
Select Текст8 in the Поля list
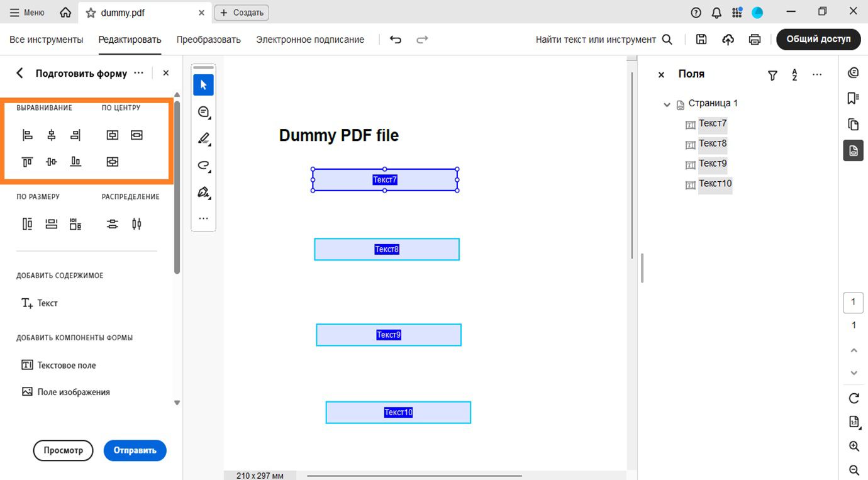pos(713,143)
